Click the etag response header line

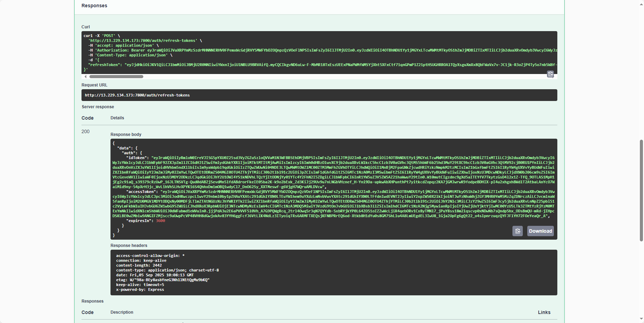coord(163,280)
